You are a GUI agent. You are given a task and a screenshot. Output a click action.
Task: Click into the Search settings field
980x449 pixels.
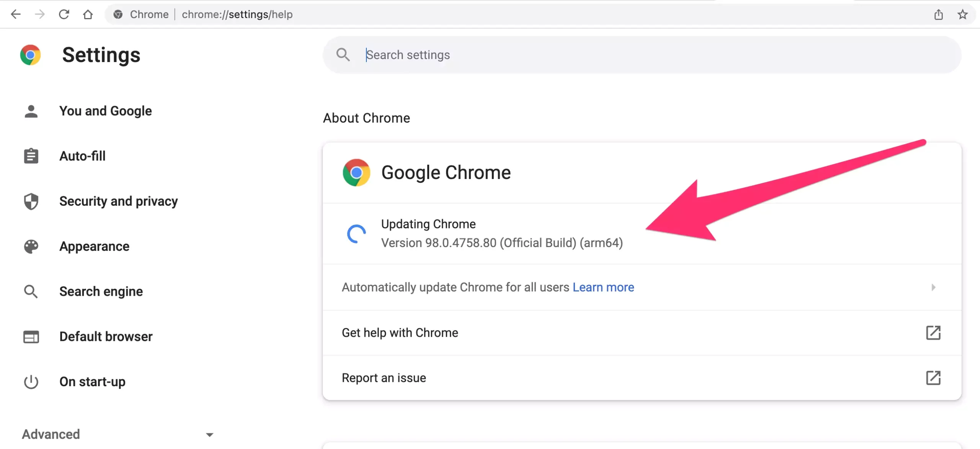612,55
